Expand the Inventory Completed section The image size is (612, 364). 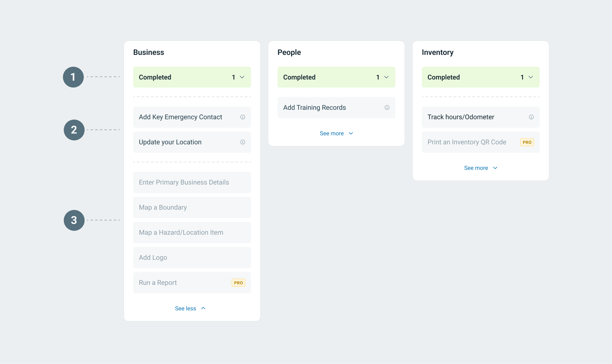(531, 77)
